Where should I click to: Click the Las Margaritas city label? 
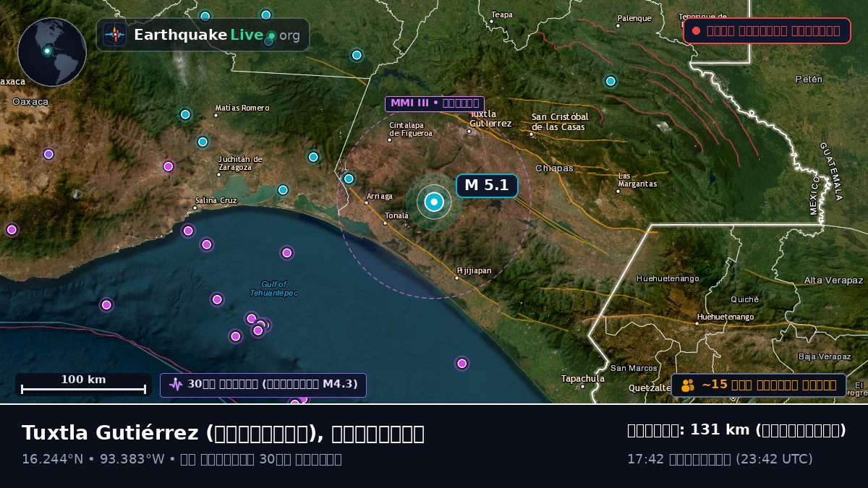(x=637, y=180)
